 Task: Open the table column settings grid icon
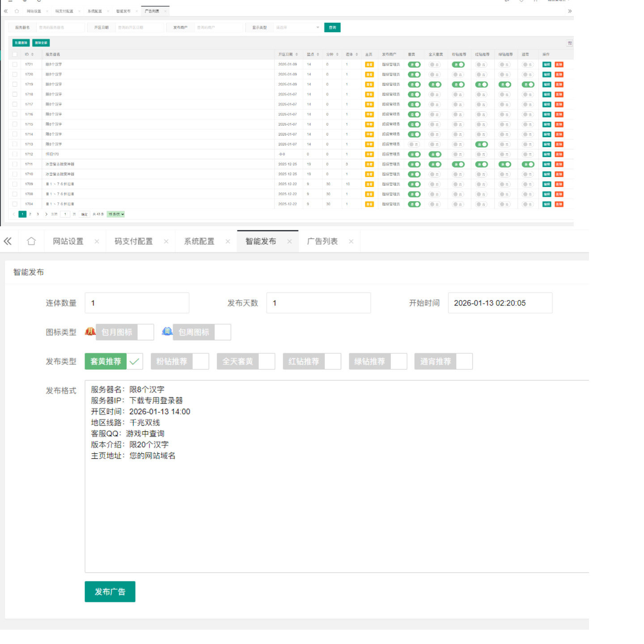[569, 43]
